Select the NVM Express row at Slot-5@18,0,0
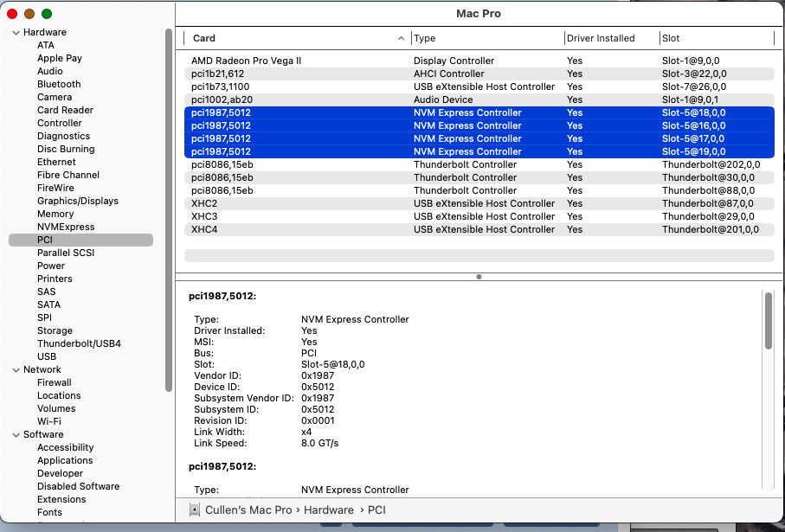The image size is (785, 532). click(479, 113)
